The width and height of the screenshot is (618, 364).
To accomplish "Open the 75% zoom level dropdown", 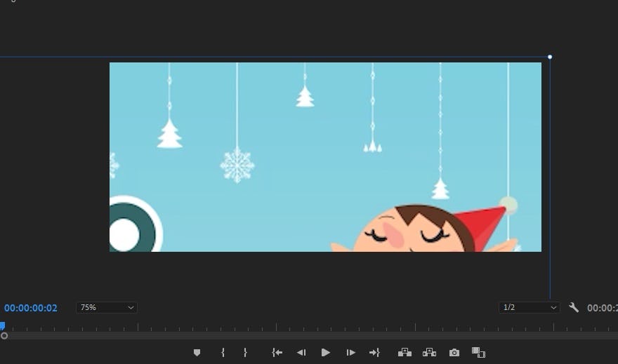I will (106, 308).
